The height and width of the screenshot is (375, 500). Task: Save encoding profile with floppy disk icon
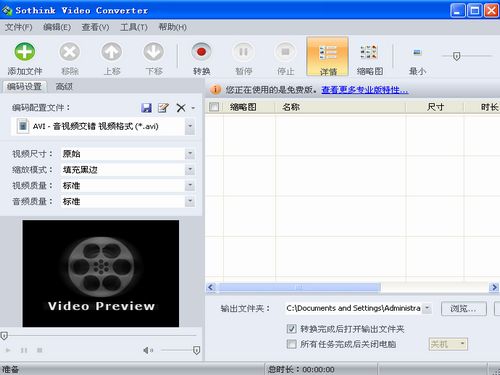(x=146, y=108)
